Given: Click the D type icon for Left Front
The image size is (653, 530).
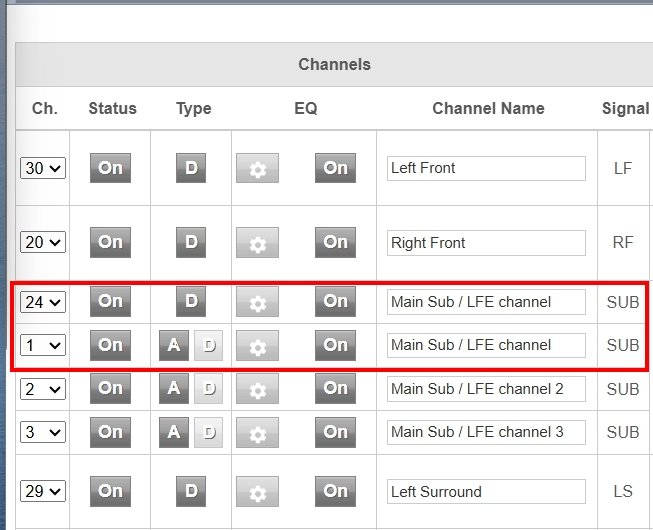Looking at the screenshot, I should (x=192, y=168).
